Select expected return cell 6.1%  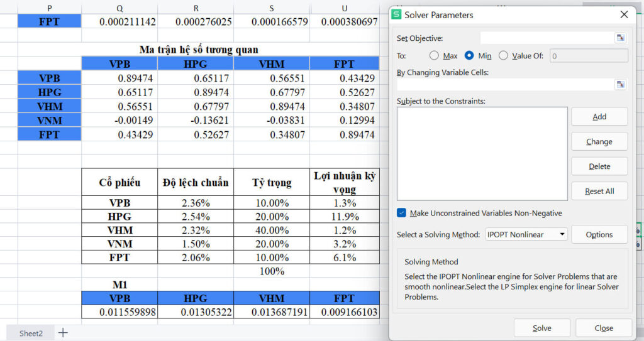tap(344, 257)
